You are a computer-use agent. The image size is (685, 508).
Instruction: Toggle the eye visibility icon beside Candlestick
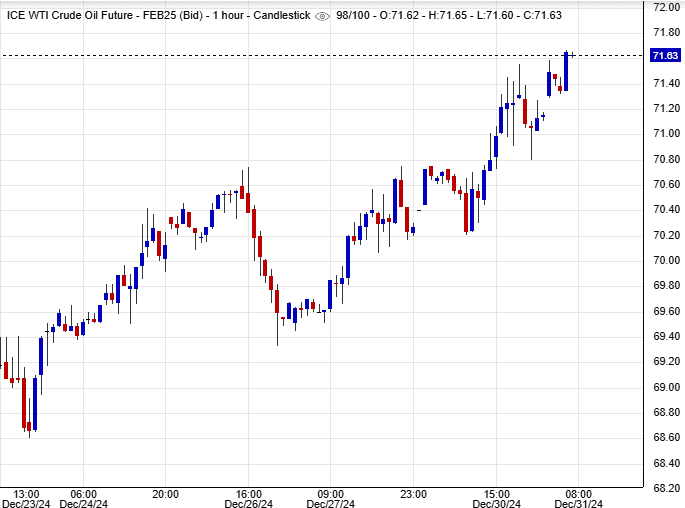321,17
